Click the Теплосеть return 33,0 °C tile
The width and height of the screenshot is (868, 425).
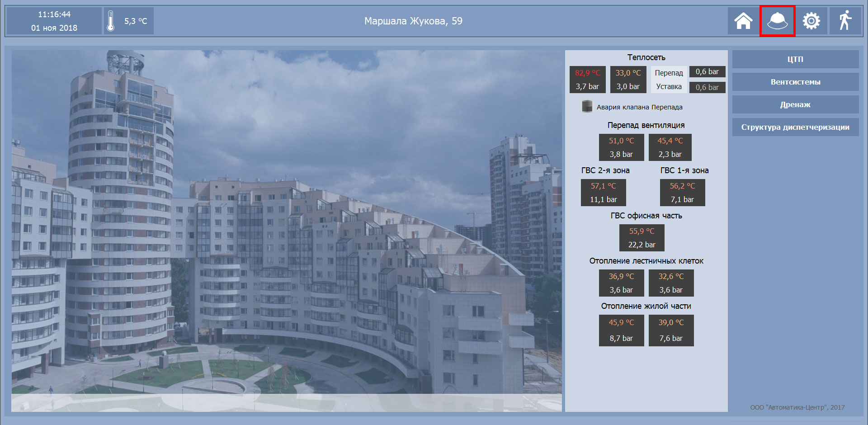point(628,80)
